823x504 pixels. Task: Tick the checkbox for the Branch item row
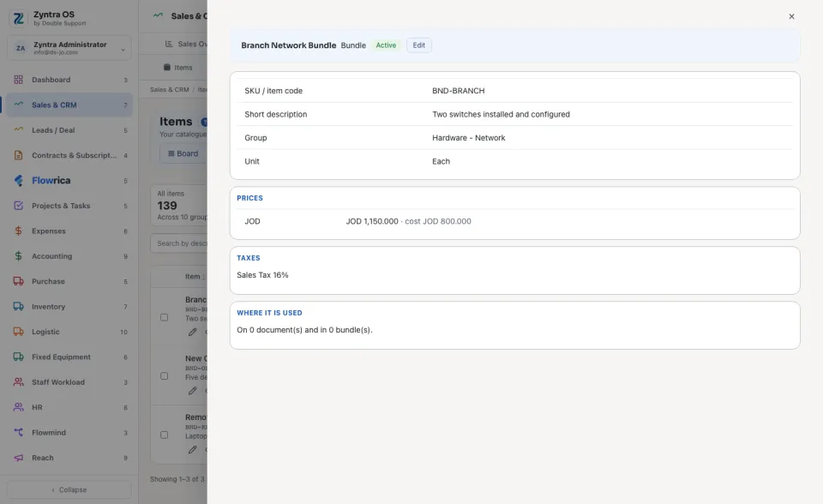165,317
